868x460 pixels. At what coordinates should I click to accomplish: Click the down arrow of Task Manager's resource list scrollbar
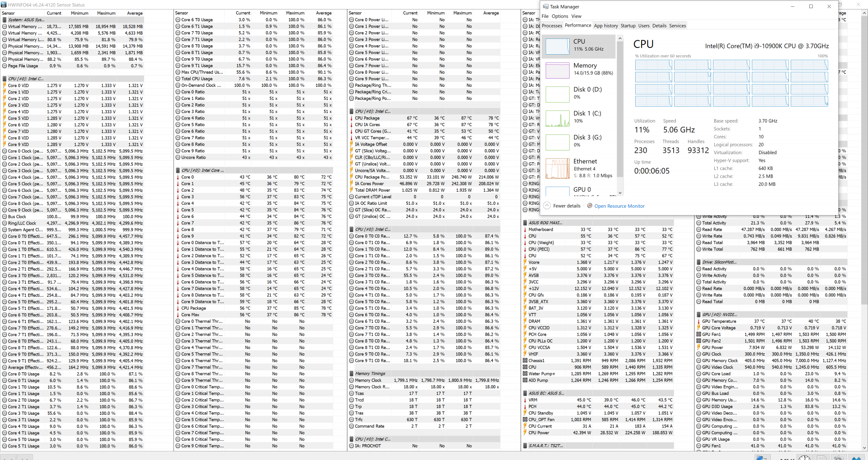coord(620,193)
